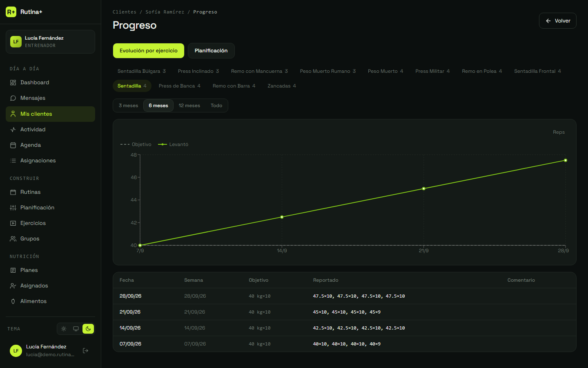Open the Agenda calendar icon
This screenshot has width=588, height=368.
coord(13,145)
